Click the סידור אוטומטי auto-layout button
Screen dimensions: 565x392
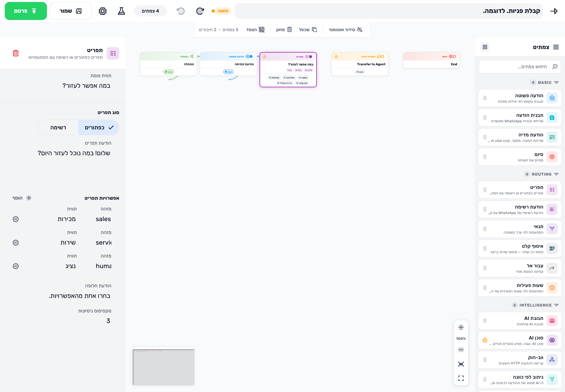click(345, 30)
